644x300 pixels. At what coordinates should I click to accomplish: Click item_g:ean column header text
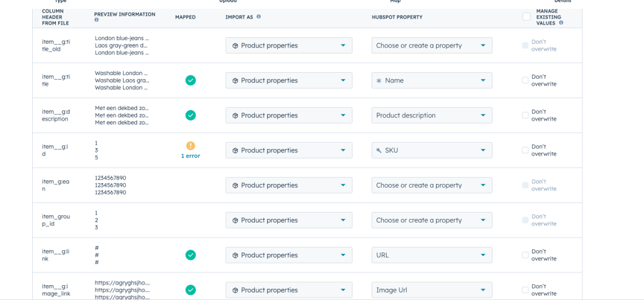point(55,185)
